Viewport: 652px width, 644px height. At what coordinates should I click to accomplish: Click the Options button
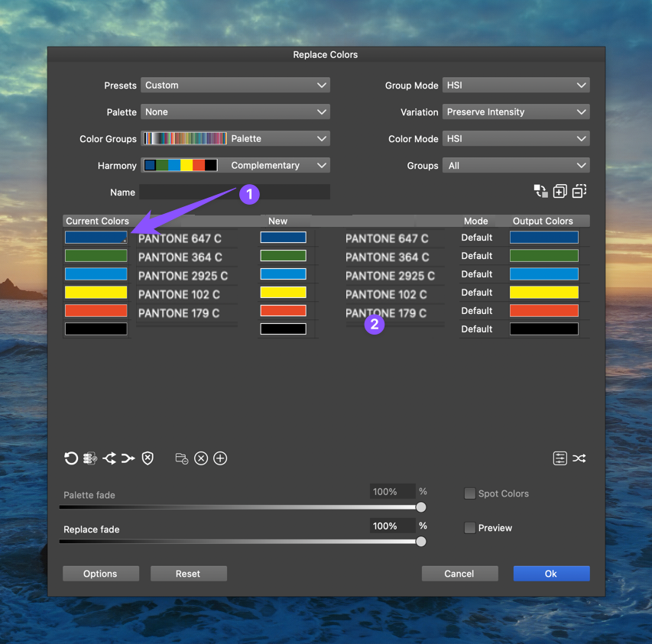101,574
